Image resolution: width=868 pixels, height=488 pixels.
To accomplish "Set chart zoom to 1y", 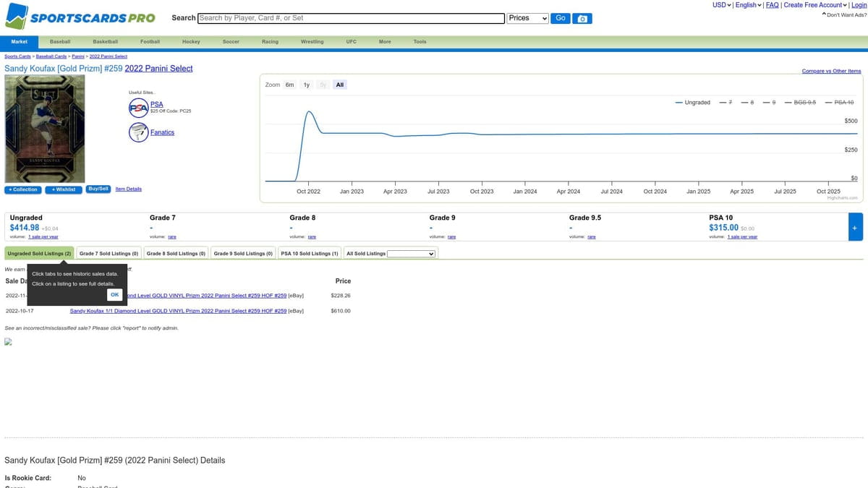I will pyautogui.click(x=306, y=85).
